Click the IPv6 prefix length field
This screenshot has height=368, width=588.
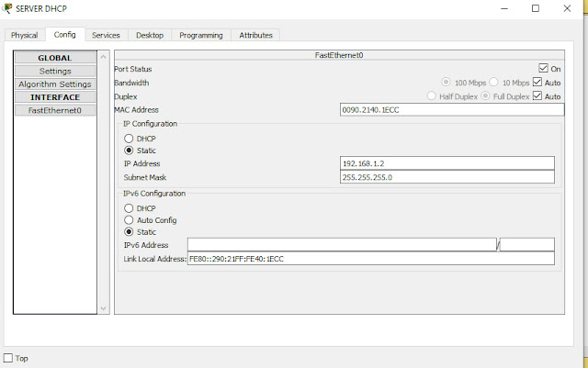pyautogui.click(x=526, y=245)
